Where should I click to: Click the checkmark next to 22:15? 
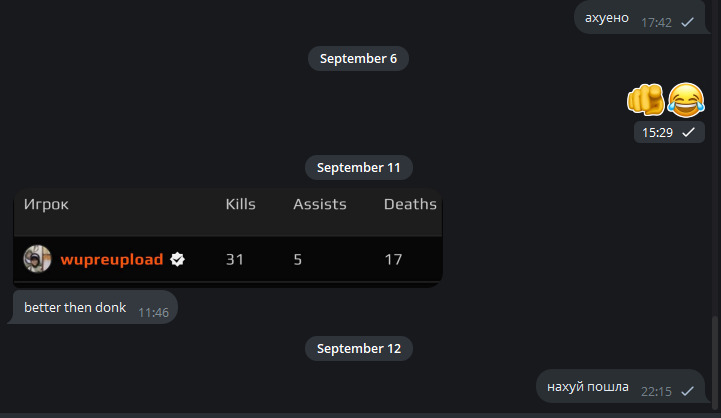pos(687,391)
